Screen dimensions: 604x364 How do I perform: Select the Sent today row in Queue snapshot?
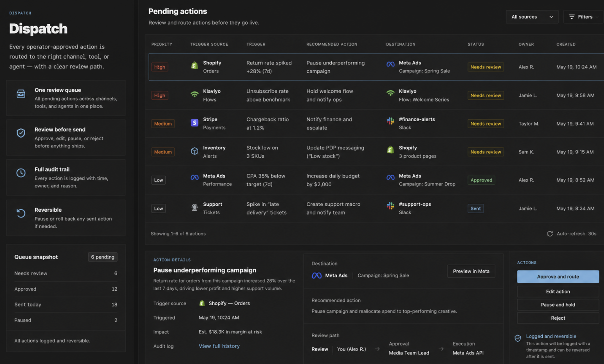pyautogui.click(x=66, y=305)
